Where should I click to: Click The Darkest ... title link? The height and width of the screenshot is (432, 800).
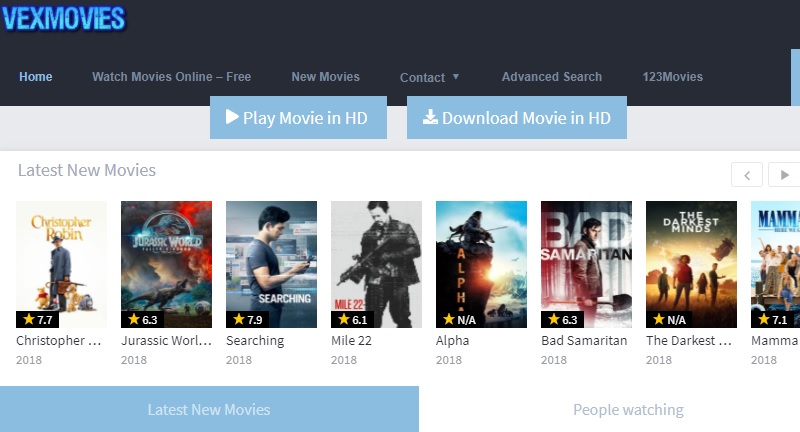click(x=689, y=341)
